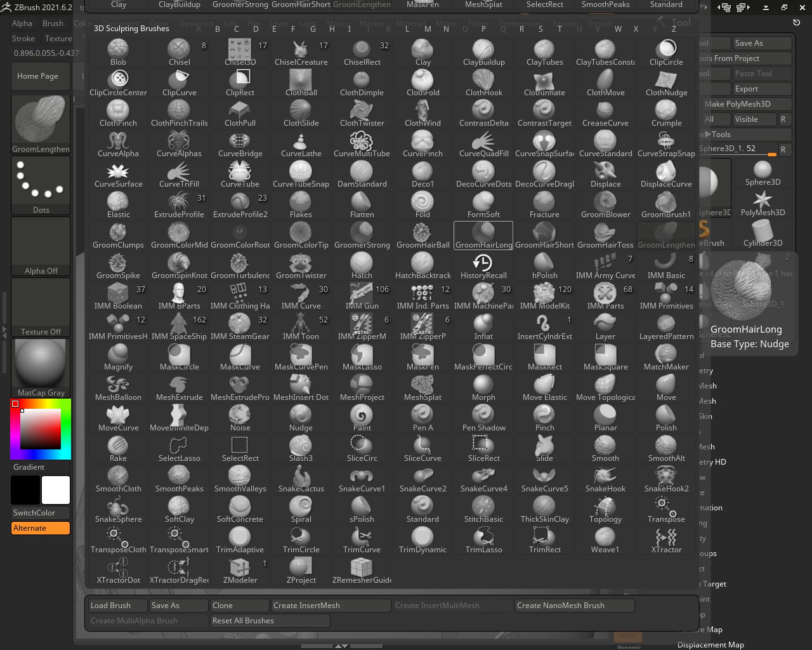The image size is (812, 650).
Task: Open the Home Page button
Action: tap(41, 76)
